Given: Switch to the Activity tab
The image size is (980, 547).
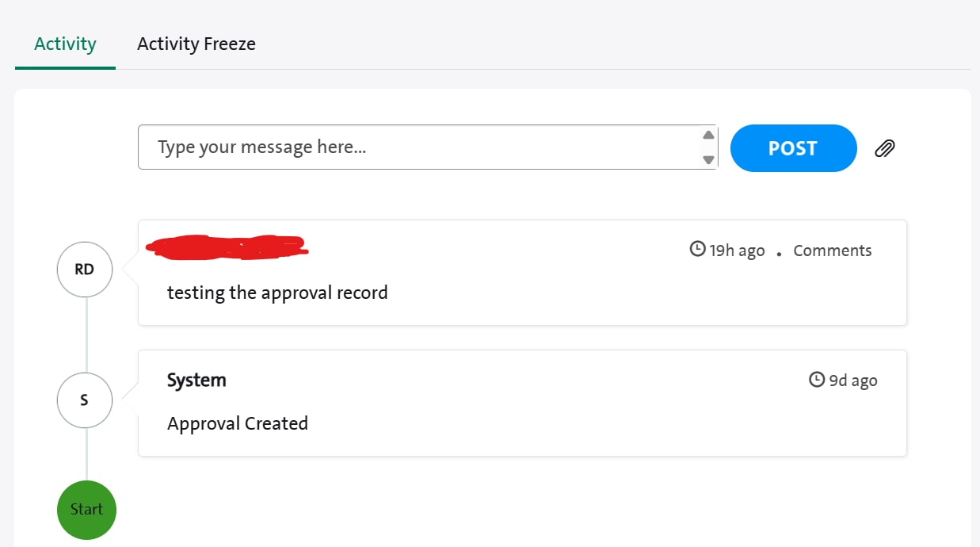Looking at the screenshot, I should (x=65, y=44).
